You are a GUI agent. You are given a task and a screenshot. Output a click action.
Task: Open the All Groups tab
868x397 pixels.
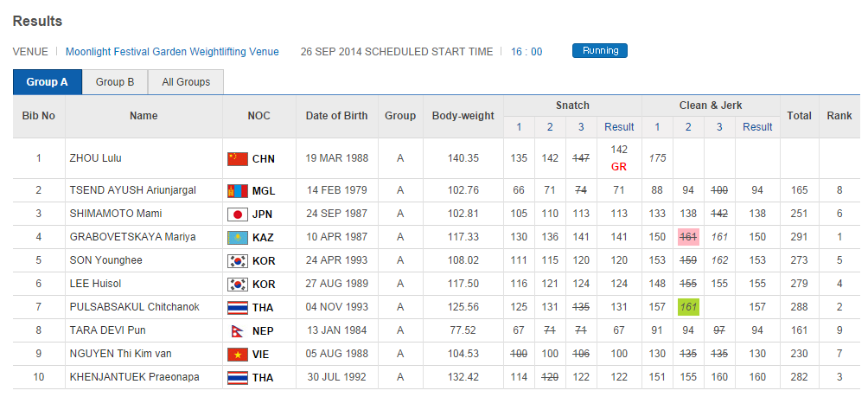186,82
